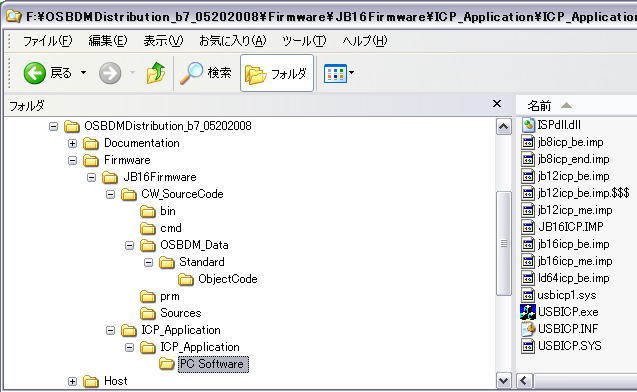Select the CW_SourceCode folder
The width and height of the screenshot is (637, 392).
click(x=182, y=194)
